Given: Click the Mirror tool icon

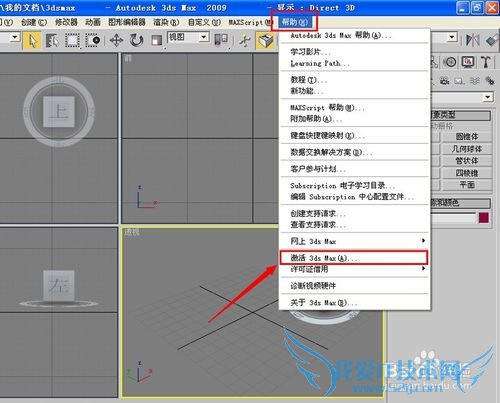Looking at the screenshot, I should (473, 40).
